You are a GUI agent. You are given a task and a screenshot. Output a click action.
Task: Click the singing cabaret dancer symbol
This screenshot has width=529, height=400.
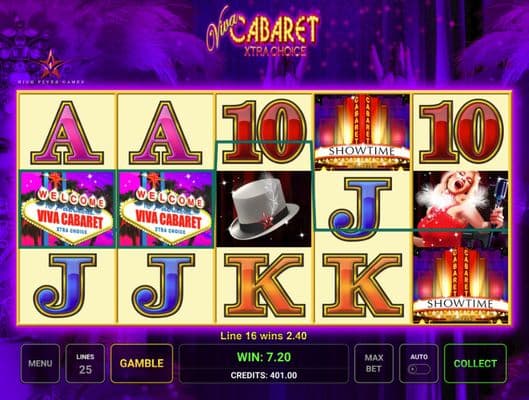(461, 209)
